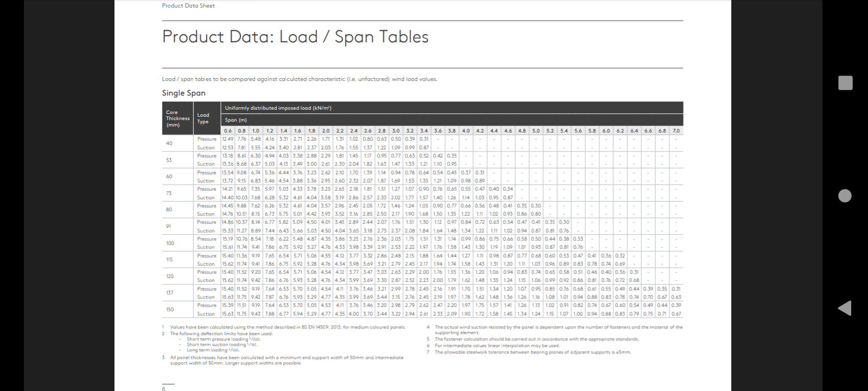Select footnote 2 'following deflection limits have been used'
Viewport: 868px width, 391px height.
(x=217, y=333)
